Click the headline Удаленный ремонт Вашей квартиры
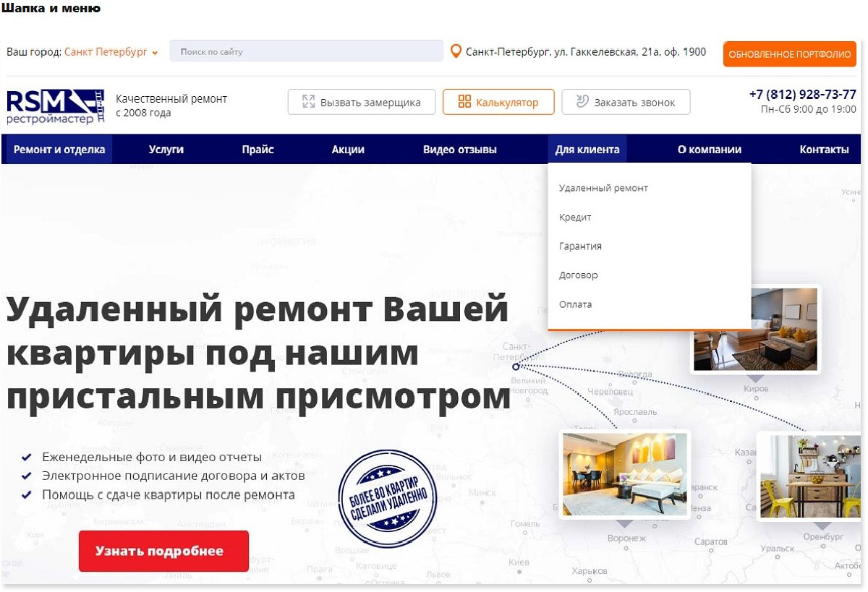The height and width of the screenshot is (592, 868). click(x=258, y=353)
